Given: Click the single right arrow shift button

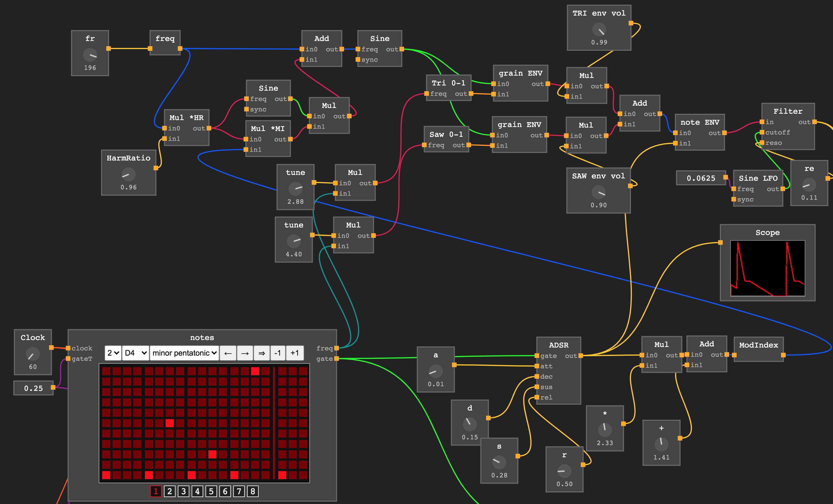Looking at the screenshot, I should point(245,353).
